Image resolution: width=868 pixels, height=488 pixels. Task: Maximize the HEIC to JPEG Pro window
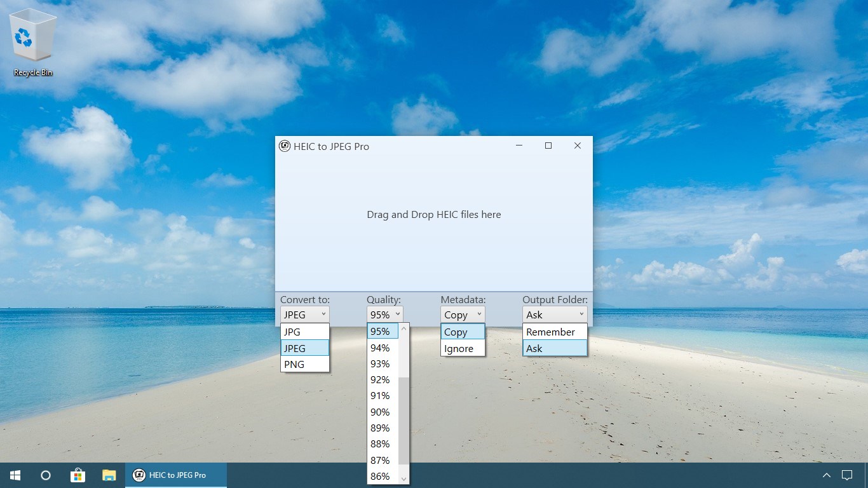[x=548, y=146]
